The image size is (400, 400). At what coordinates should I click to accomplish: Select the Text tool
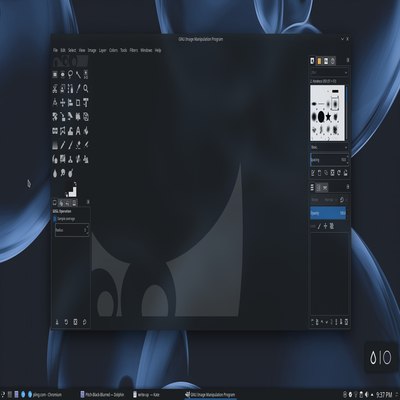coord(78,131)
